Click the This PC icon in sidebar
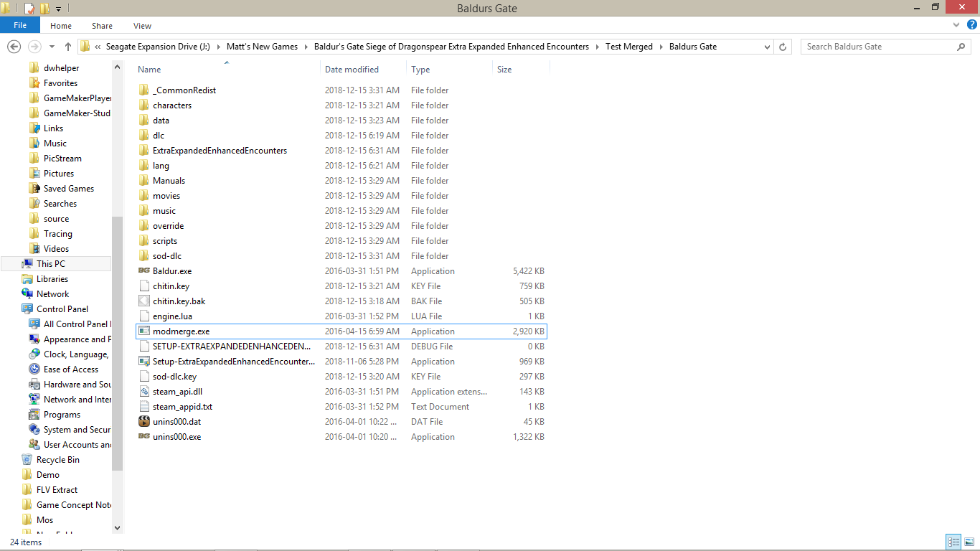This screenshot has height=551, width=980. (x=27, y=264)
